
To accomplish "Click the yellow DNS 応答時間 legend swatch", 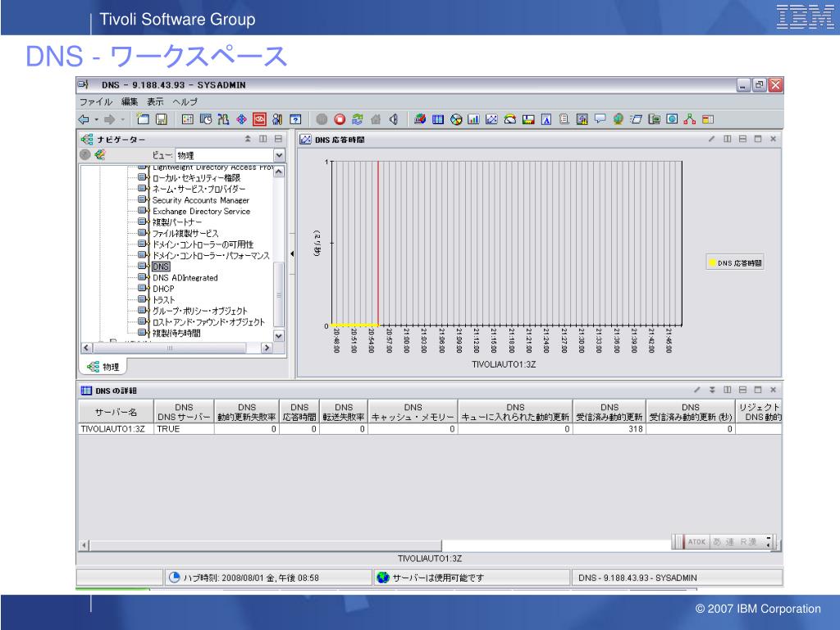I will [713, 263].
